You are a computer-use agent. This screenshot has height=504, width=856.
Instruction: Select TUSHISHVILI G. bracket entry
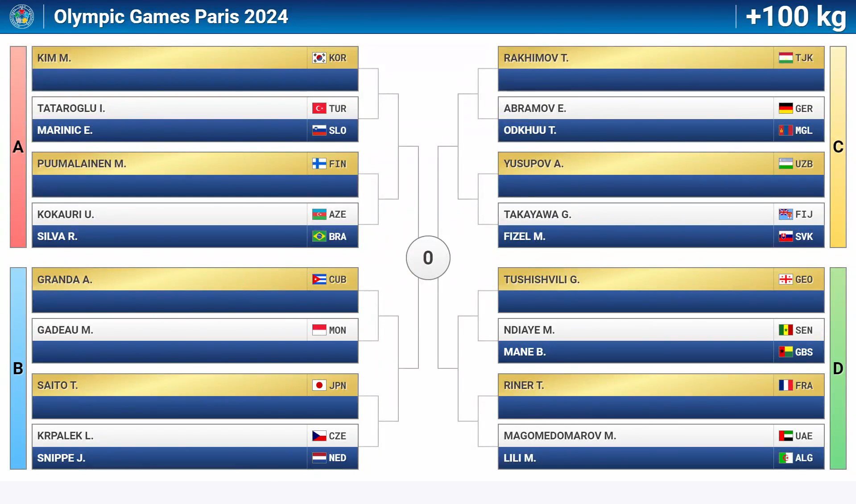tap(661, 280)
